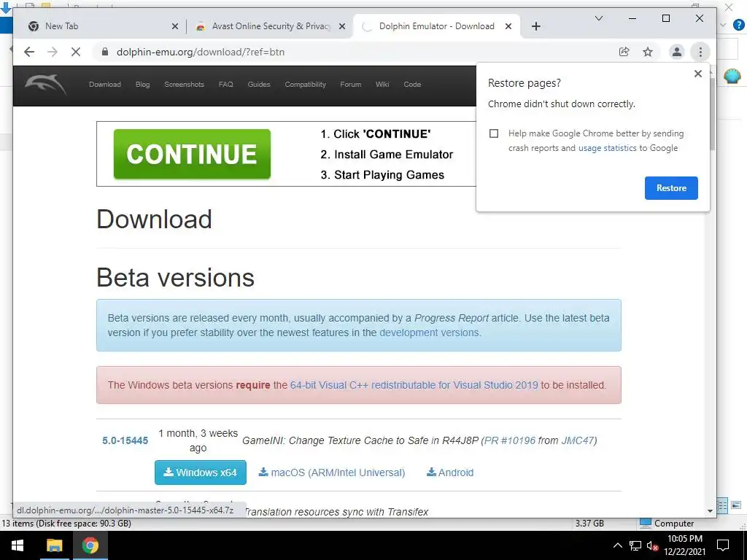Open the JMC47 author link

(577, 440)
